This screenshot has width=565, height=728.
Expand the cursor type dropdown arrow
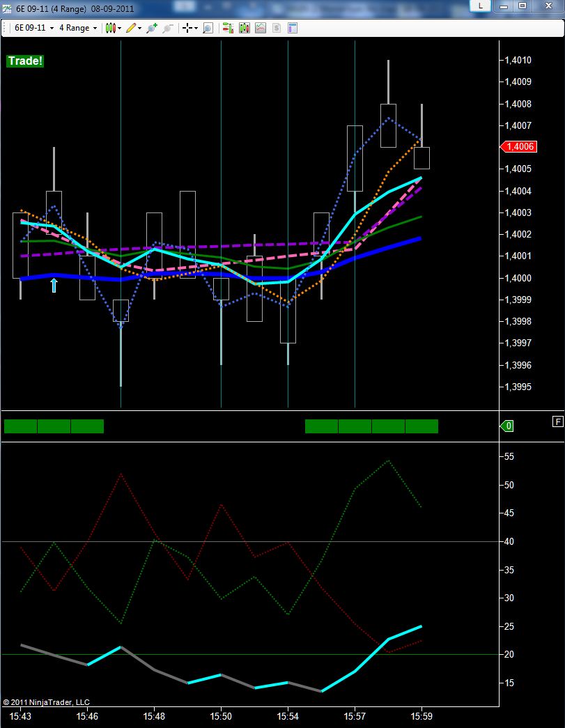(x=196, y=29)
